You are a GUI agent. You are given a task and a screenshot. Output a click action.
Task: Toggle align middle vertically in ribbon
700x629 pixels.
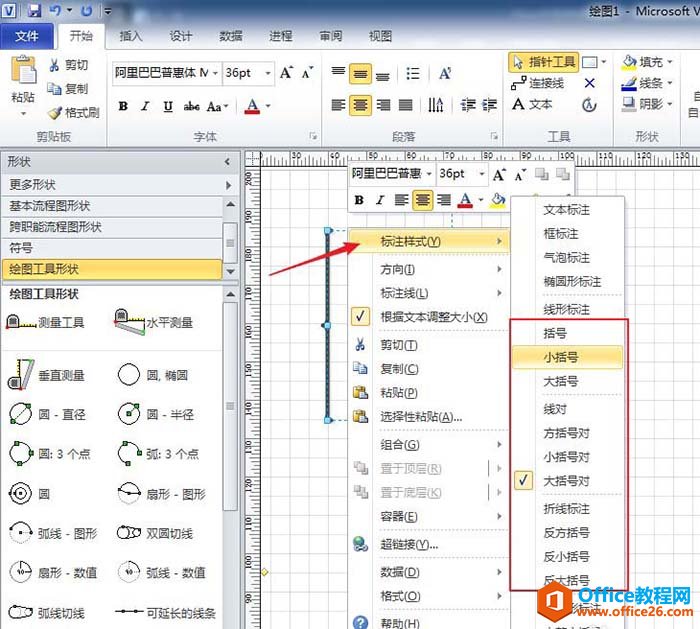[360, 74]
